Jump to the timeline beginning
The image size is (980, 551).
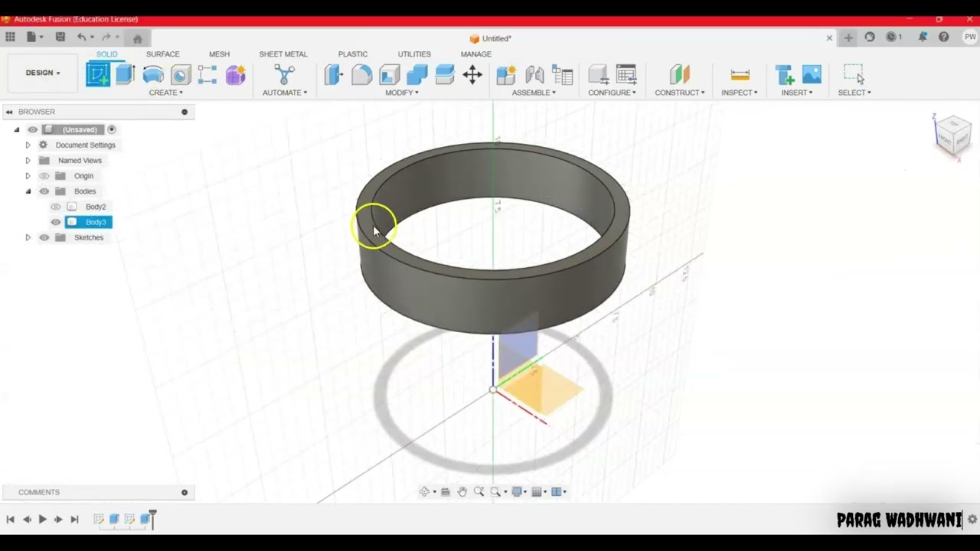11,520
